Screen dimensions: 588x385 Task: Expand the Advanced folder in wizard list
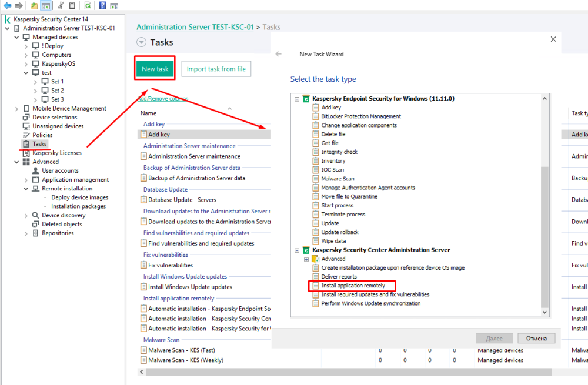click(306, 259)
